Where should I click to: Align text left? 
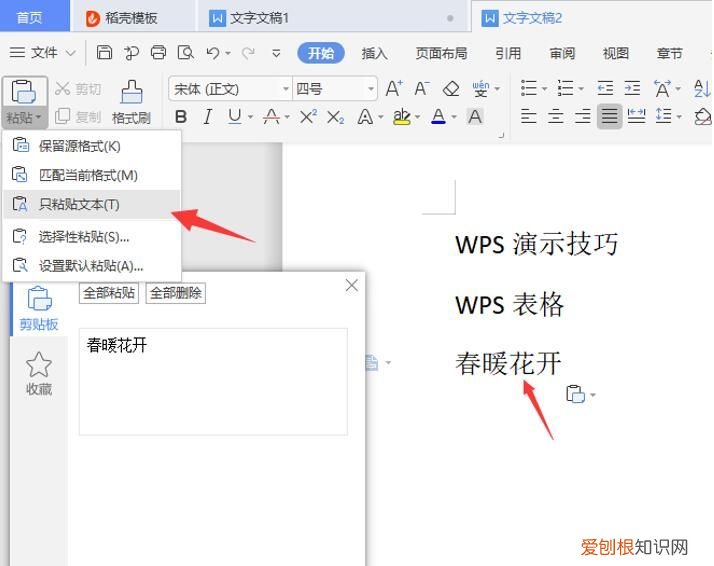point(528,117)
